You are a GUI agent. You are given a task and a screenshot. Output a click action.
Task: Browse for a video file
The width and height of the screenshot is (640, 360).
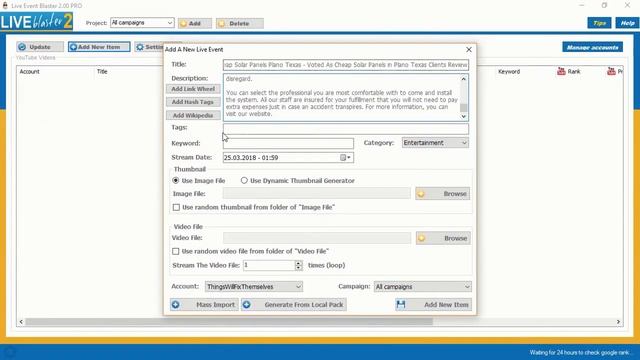(443, 238)
